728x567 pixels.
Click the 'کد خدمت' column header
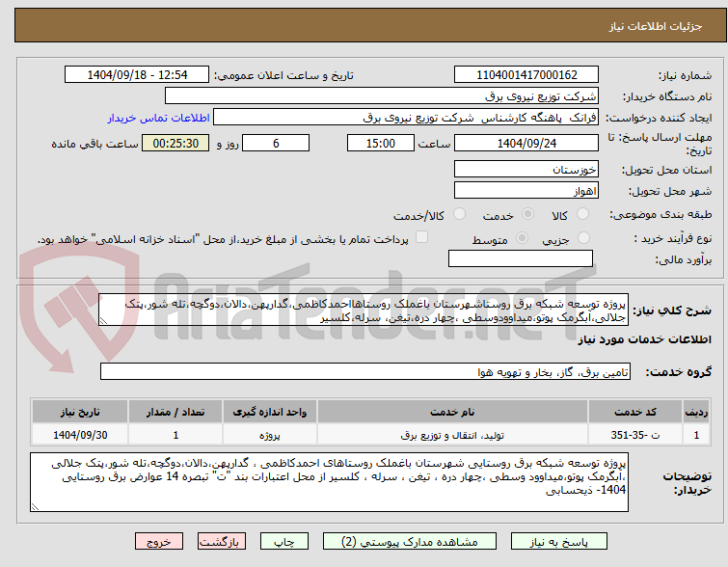pyautogui.click(x=635, y=412)
